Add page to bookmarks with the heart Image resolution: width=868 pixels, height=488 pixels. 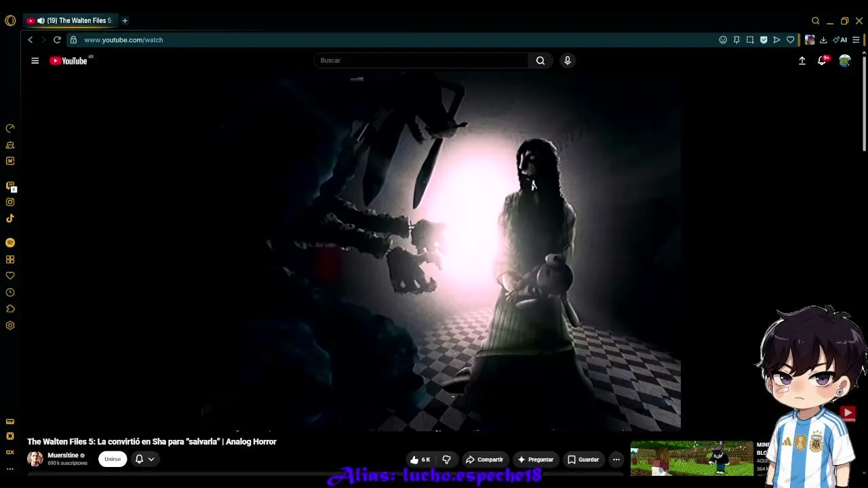[791, 40]
